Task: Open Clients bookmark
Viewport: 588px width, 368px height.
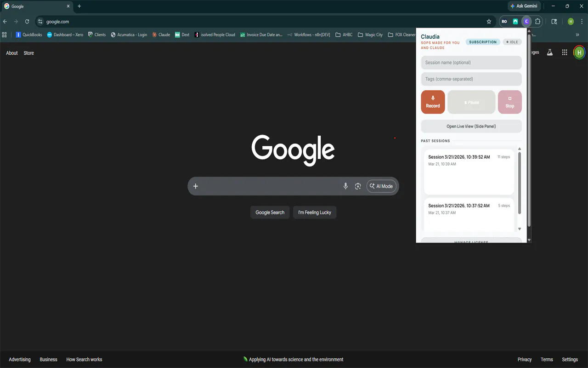Action: click(x=97, y=34)
